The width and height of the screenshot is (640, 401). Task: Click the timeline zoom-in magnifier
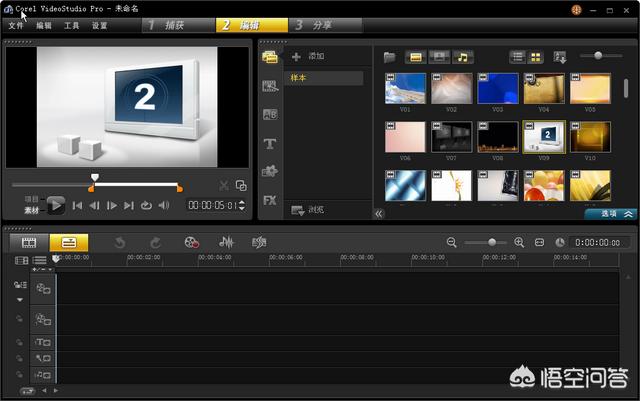[x=519, y=242]
